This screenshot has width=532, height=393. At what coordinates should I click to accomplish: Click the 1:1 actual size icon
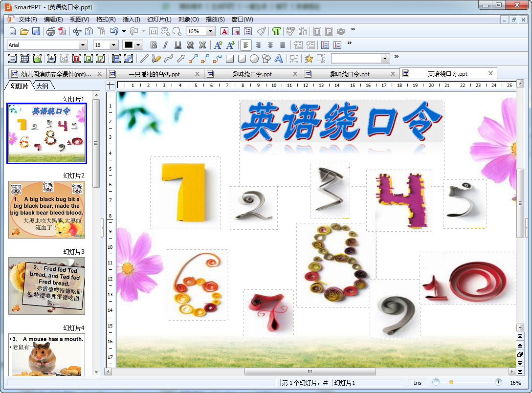154,32
